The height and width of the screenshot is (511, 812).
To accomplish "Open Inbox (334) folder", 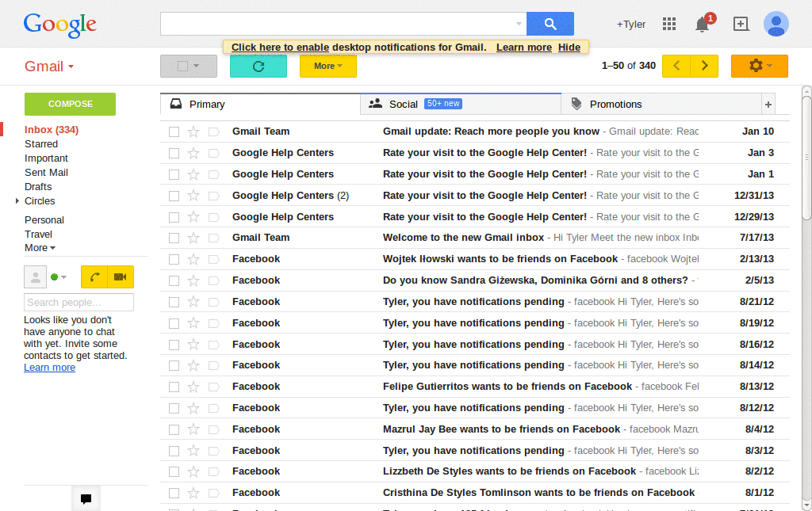I will 52,130.
